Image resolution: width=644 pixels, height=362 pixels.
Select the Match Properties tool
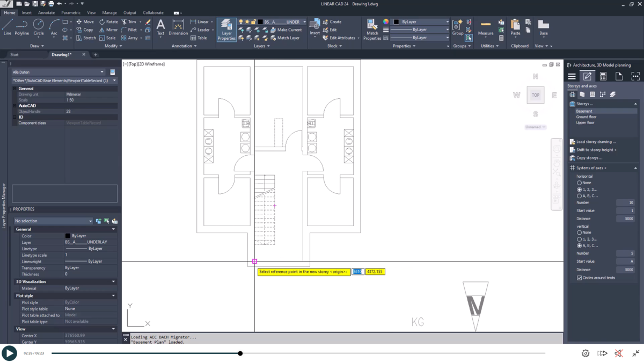(x=372, y=25)
